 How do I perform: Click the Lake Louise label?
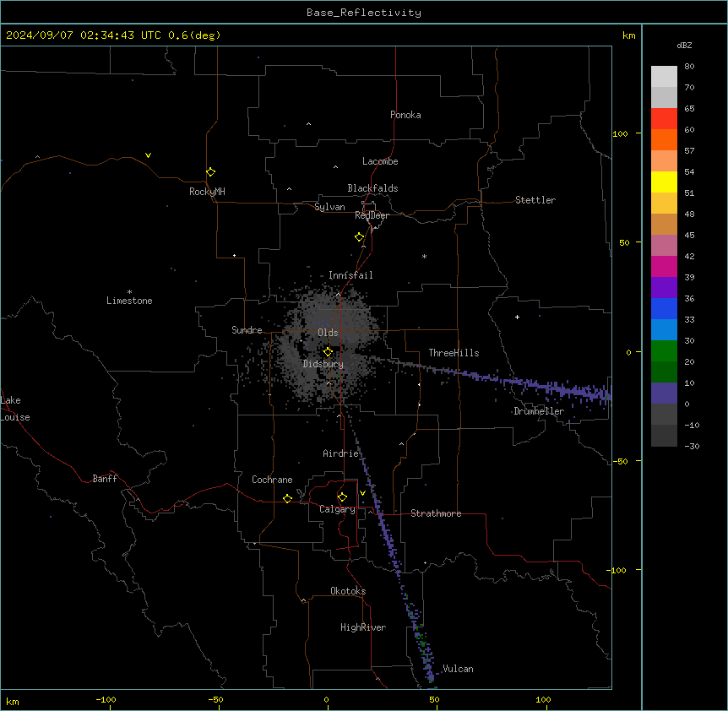15,409
